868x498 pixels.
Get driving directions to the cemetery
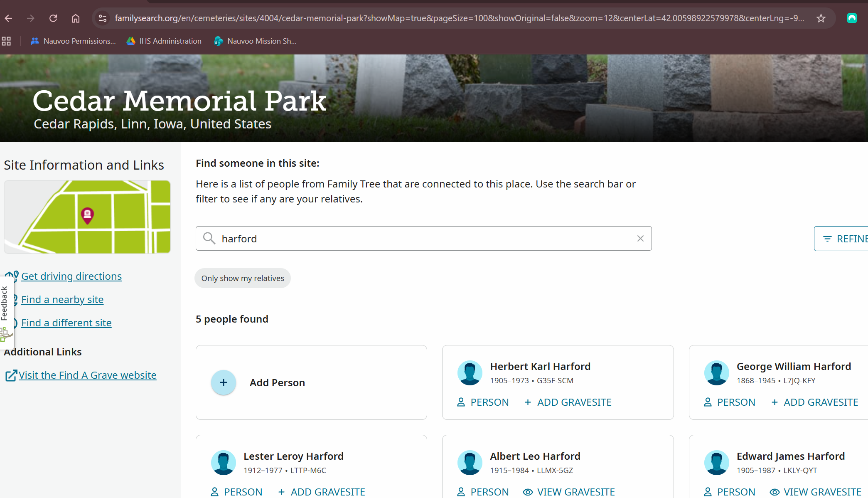coord(71,276)
